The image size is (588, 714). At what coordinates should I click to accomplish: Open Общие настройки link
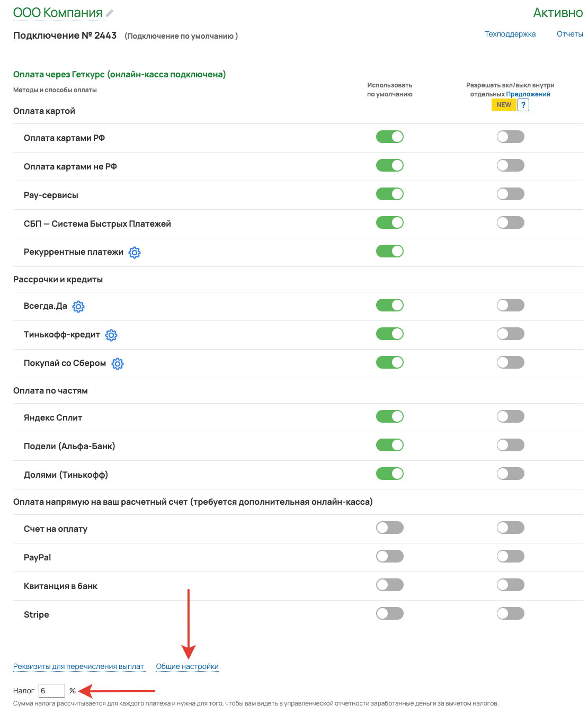[x=188, y=666]
